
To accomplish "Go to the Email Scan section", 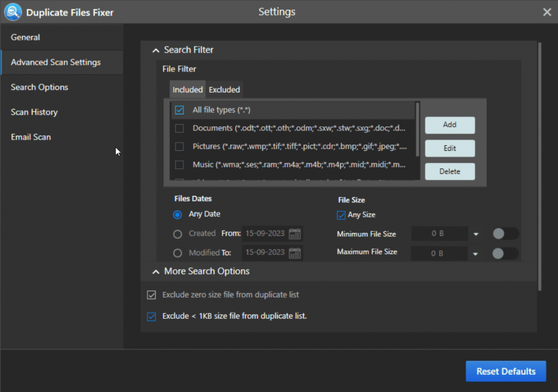I will pos(31,137).
